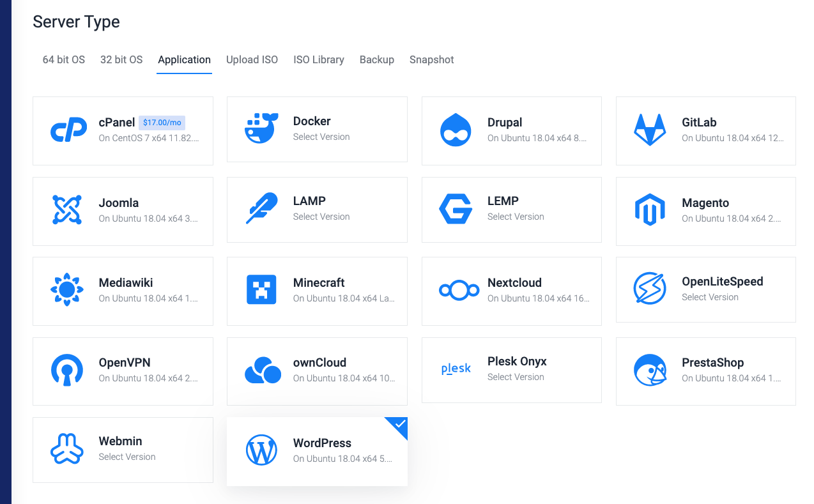Click the Docker whale icon
Image resolution: width=814 pixels, height=504 pixels.
(x=262, y=128)
